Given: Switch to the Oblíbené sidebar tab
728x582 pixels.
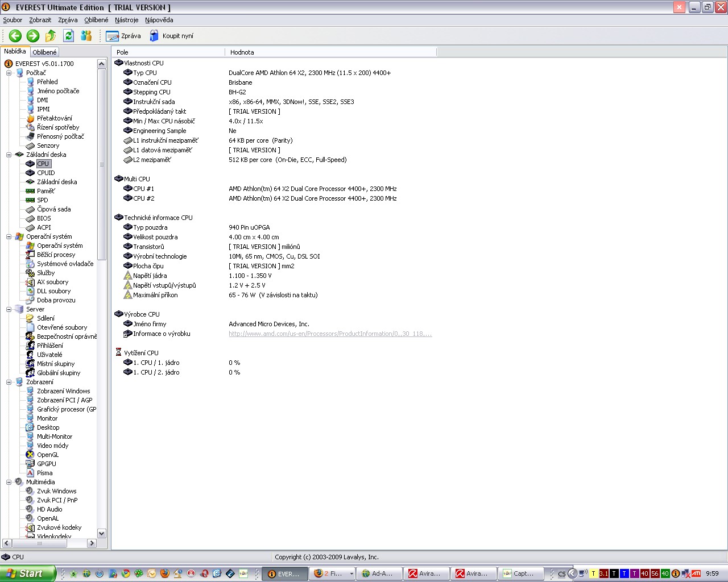Looking at the screenshot, I should tap(44, 52).
